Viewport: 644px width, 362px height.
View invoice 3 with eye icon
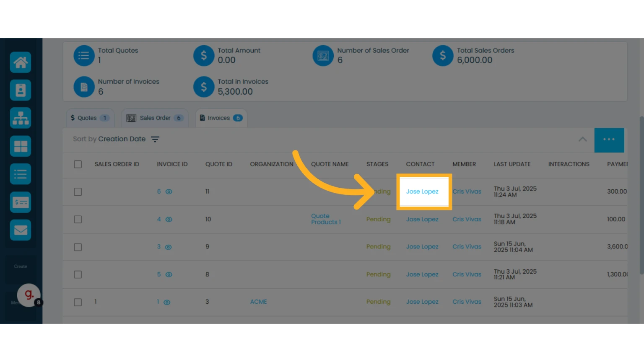point(169,247)
